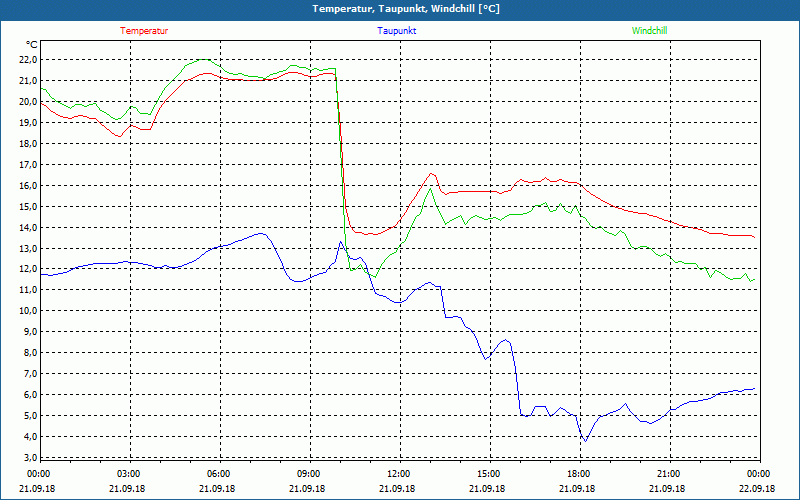Select the red 'Temperatur' legend label
Viewport: 800px width, 500px height.
(x=144, y=31)
